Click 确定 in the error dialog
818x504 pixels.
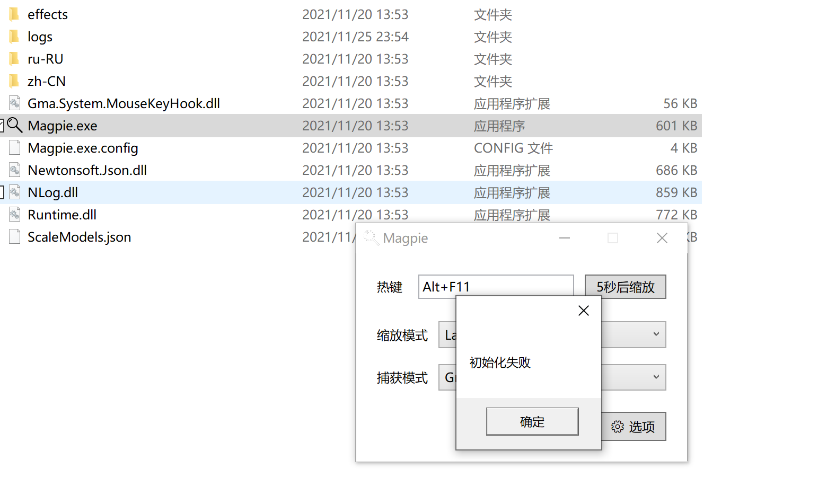click(532, 422)
